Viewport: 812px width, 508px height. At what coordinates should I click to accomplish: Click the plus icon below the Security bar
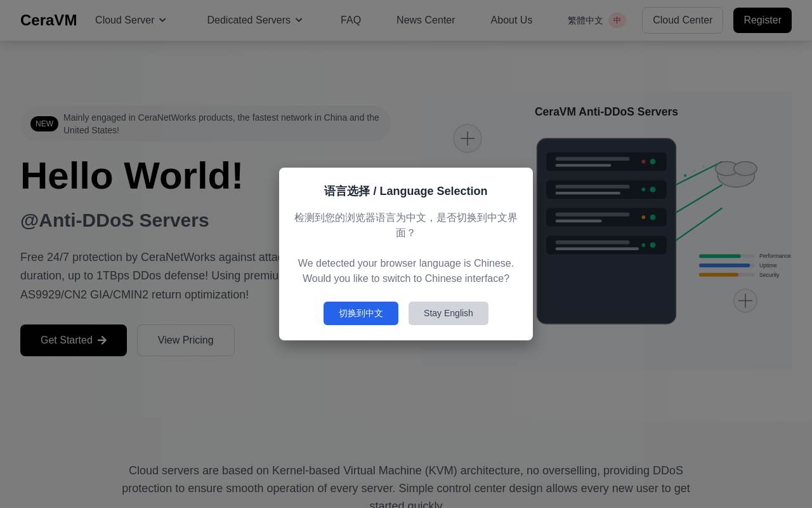point(745,300)
